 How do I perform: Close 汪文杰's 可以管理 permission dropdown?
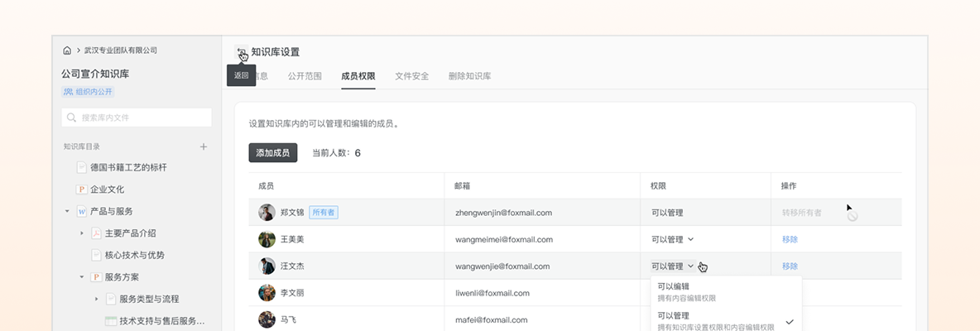coord(673,266)
